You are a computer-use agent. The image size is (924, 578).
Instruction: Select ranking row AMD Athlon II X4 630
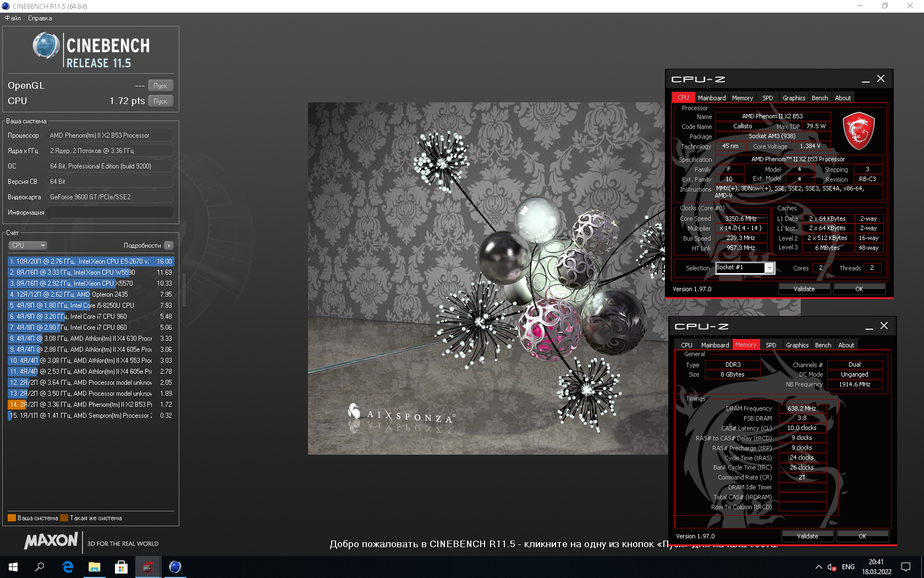[x=91, y=339]
